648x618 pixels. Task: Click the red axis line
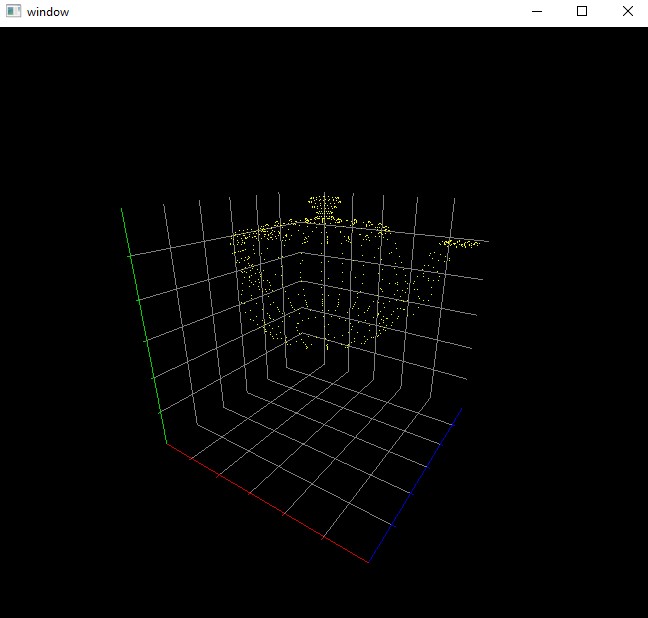coord(268,503)
